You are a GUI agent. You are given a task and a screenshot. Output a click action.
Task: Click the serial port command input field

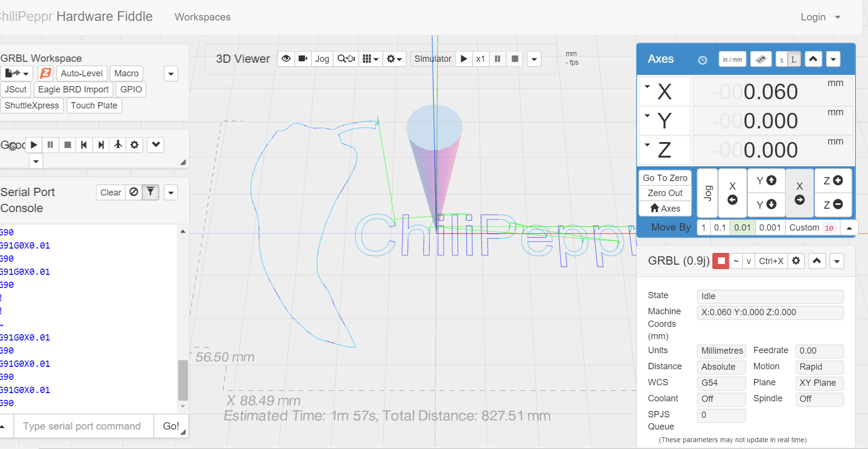click(84, 426)
